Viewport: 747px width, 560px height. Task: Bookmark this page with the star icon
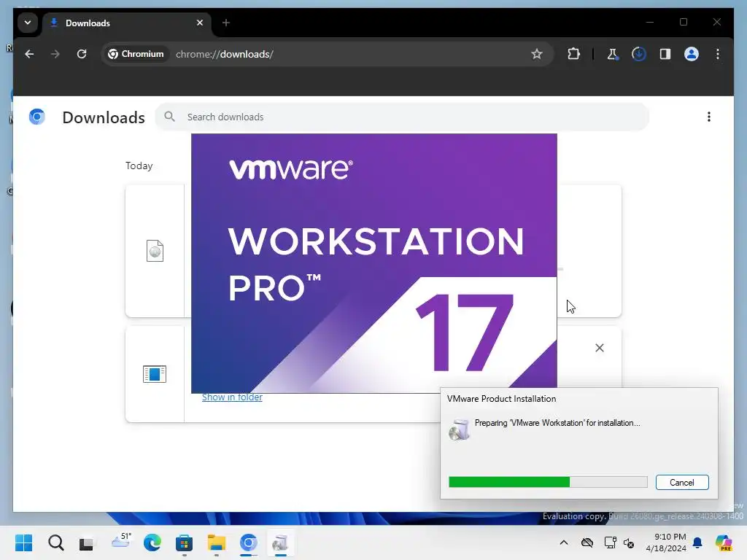pyautogui.click(x=537, y=54)
